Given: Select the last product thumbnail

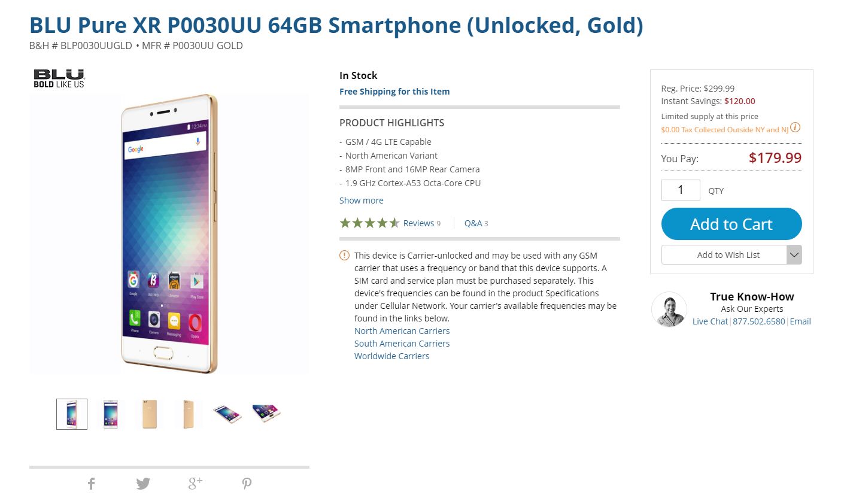Looking at the screenshot, I should 266,414.
